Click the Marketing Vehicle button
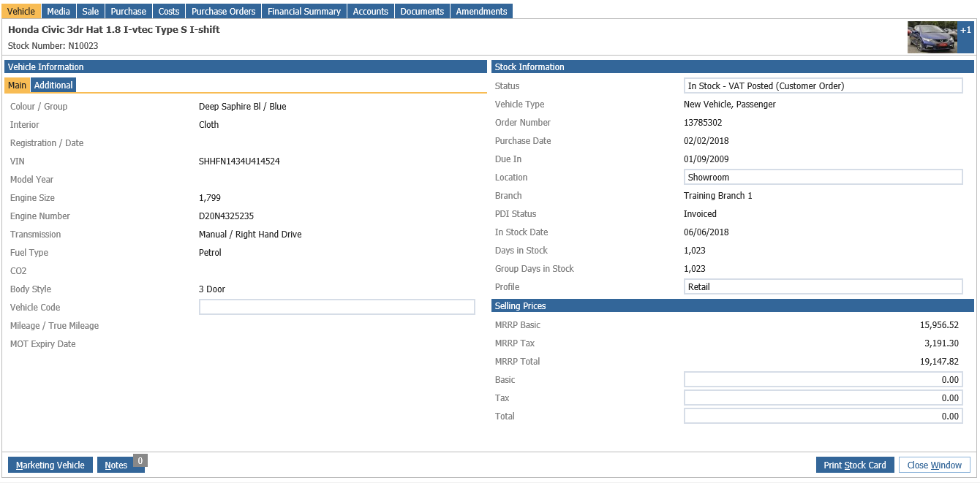Viewport: 980px width, 483px height. (50, 465)
